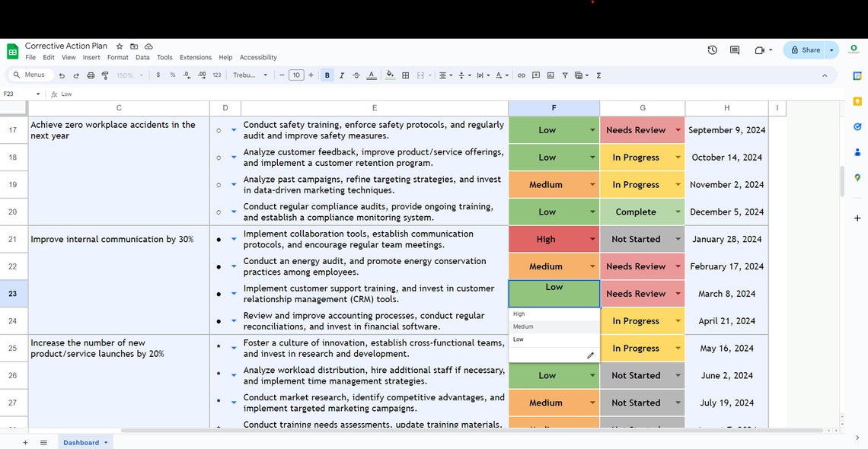Open Google Keep in the side panel
This screenshot has height=449, width=868.
(x=856, y=100)
